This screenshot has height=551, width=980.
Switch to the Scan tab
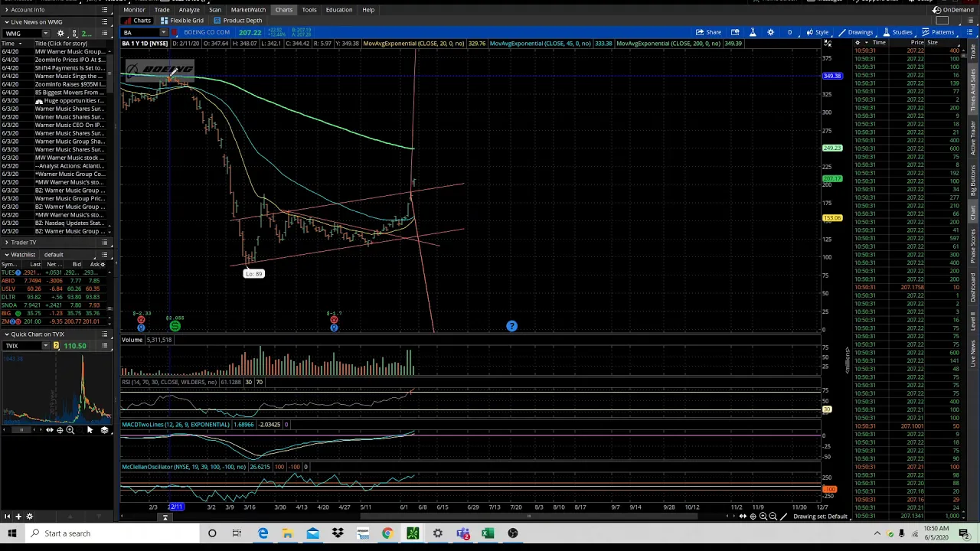pyautogui.click(x=215, y=10)
